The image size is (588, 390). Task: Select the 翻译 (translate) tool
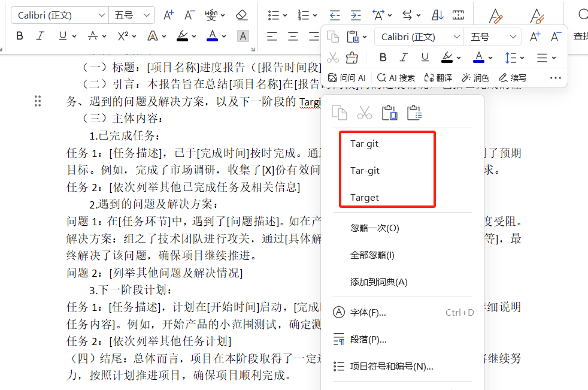point(438,78)
